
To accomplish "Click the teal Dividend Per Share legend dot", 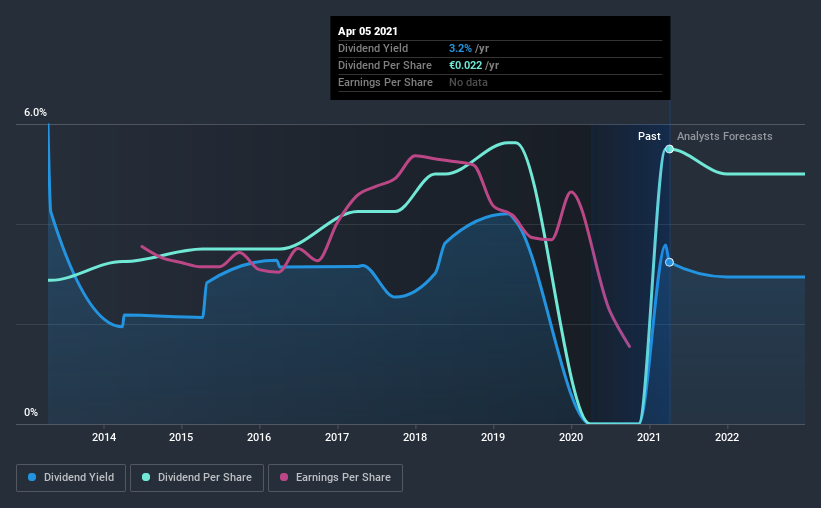I will (x=146, y=477).
